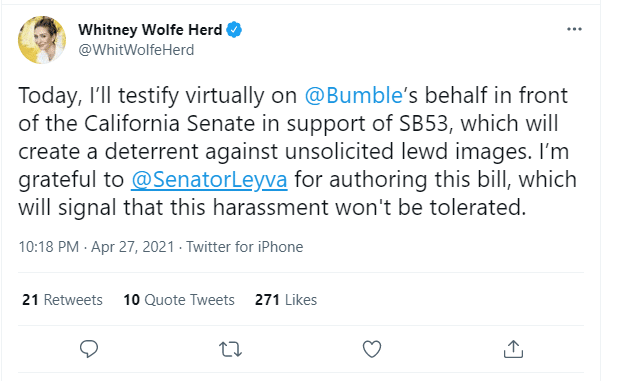This screenshot has width=620, height=381.
Task: Open the three-dot more options menu
Action: (x=574, y=29)
